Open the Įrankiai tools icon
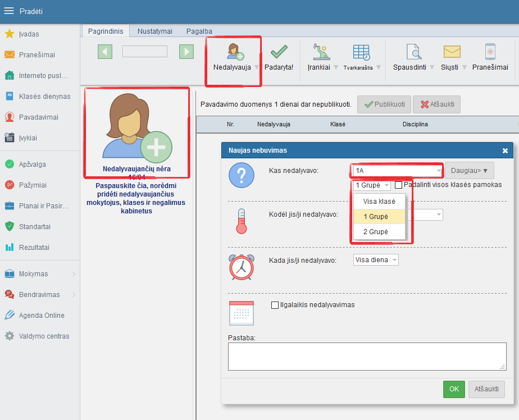 [321, 52]
